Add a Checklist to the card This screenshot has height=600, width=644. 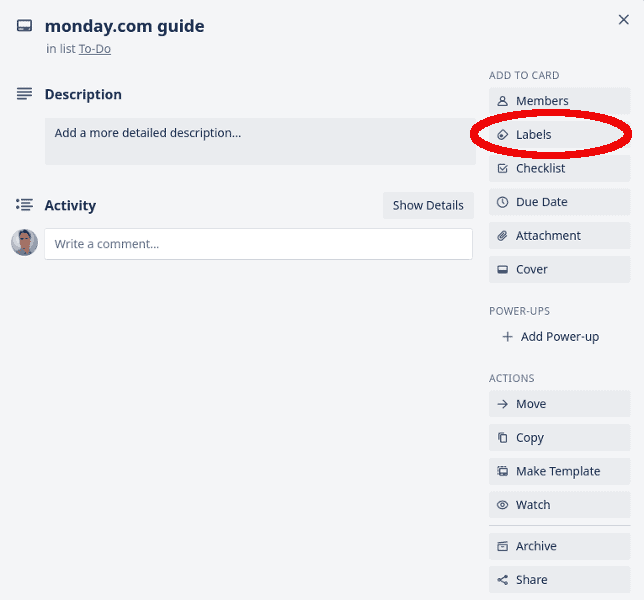coord(559,168)
